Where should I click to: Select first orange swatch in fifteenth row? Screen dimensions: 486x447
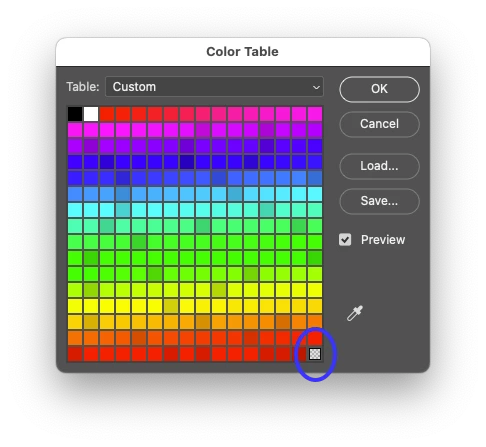[x=75, y=338]
